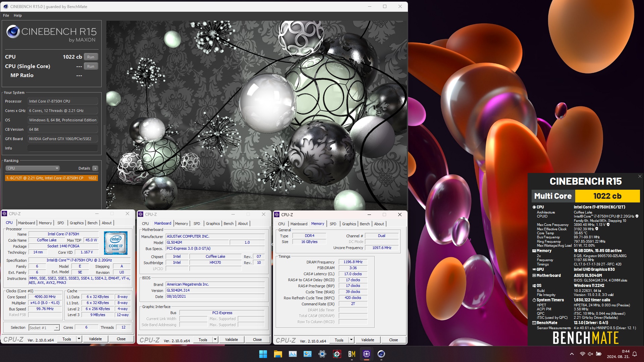Screen dimensions: 644x362
Task: Run the CPU Single Core benchmark
Action: (91, 66)
